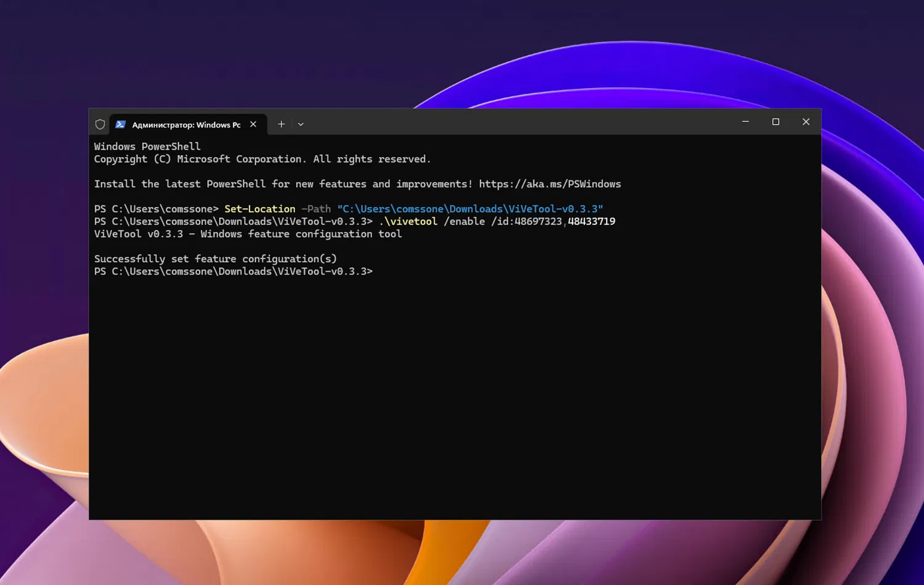The image size is (924, 585).
Task: Click the quoted ViVeTool-v0.3.3 path string
Action: tap(470, 209)
